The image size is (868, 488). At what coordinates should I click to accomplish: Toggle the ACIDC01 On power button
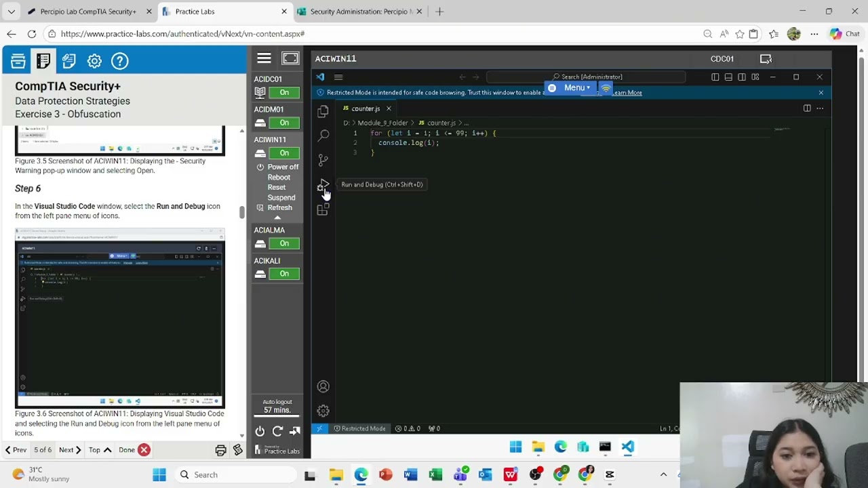click(x=284, y=92)
